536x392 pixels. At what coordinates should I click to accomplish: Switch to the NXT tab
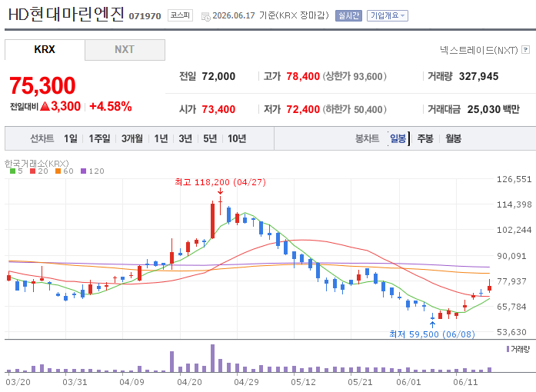point(125,49)
